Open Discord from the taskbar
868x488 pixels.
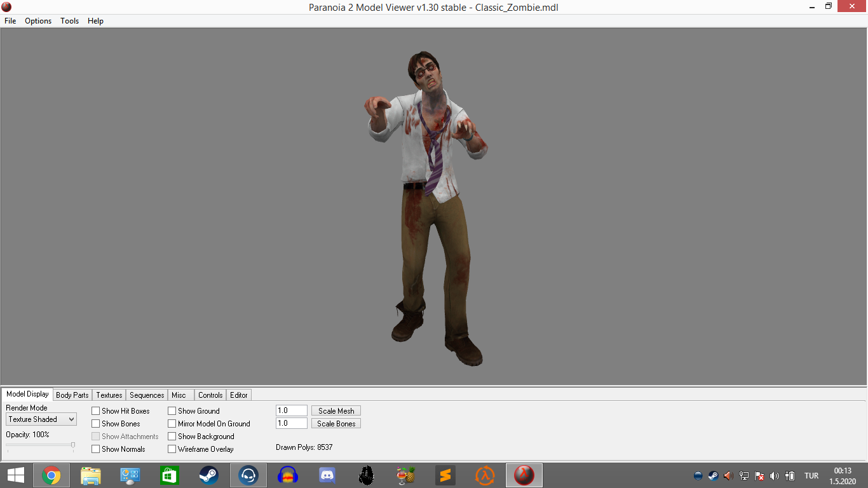327,475
